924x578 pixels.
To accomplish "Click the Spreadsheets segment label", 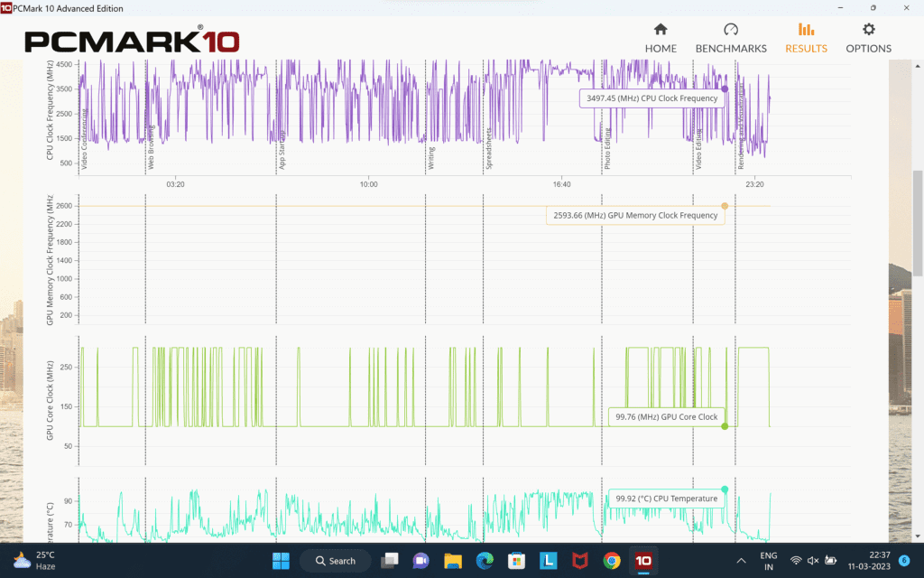I will point(488,149).
